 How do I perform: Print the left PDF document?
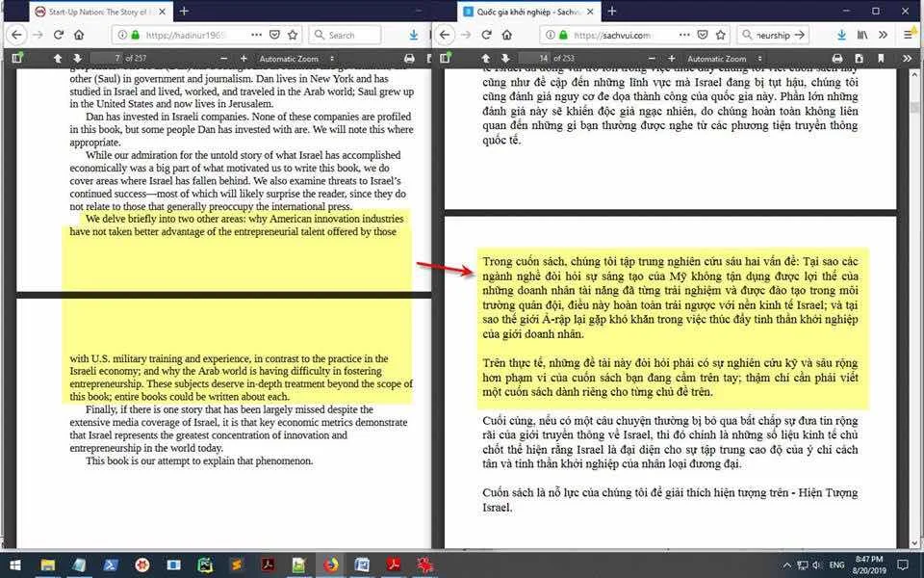coord(409,59)
